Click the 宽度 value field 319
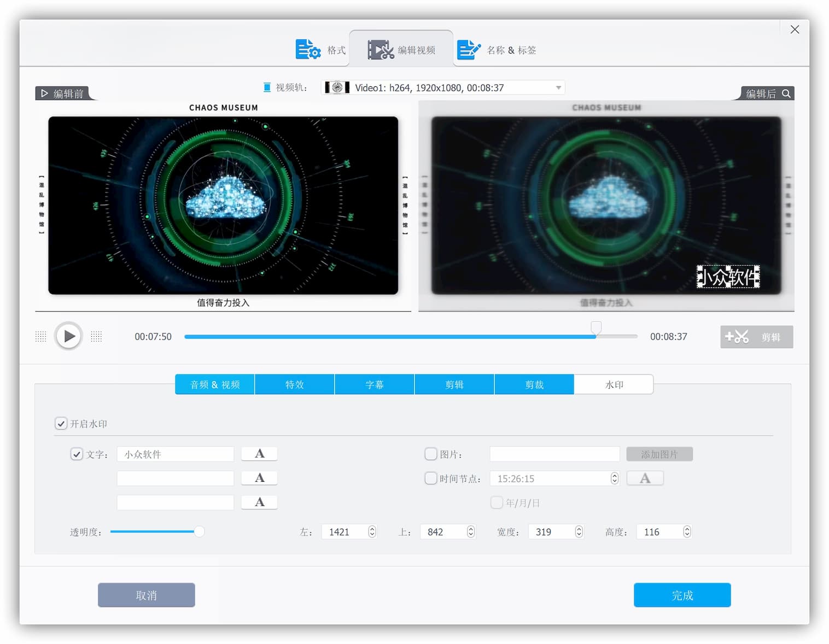 [x=551, y=531]
